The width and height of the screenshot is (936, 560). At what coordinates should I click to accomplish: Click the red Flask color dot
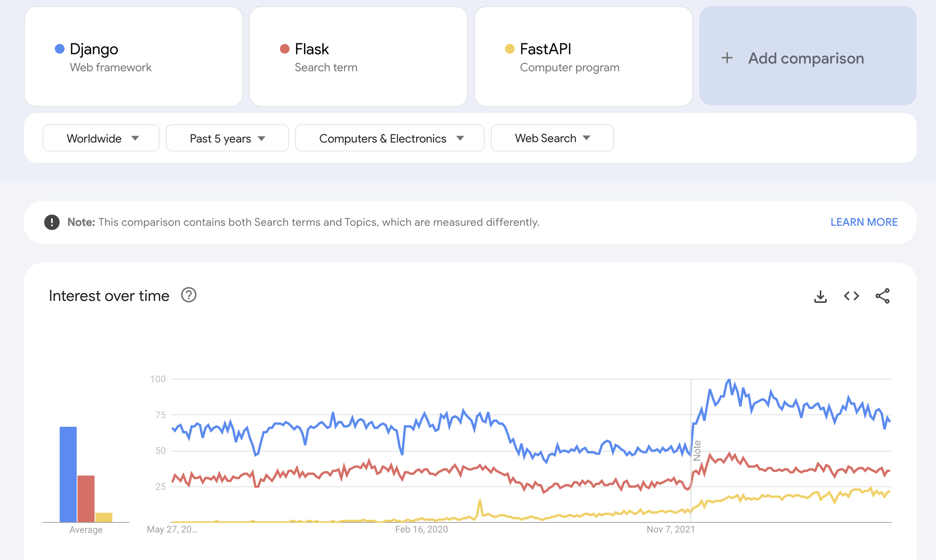(x=285, y=49)
